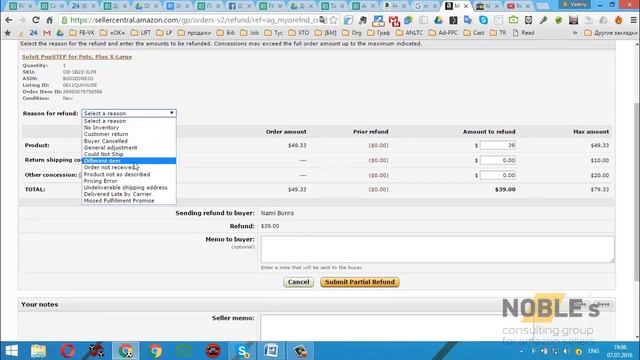Viewport: 640px width, 360px height.
Task: Save the seller notes
Action: click(604, 304)
